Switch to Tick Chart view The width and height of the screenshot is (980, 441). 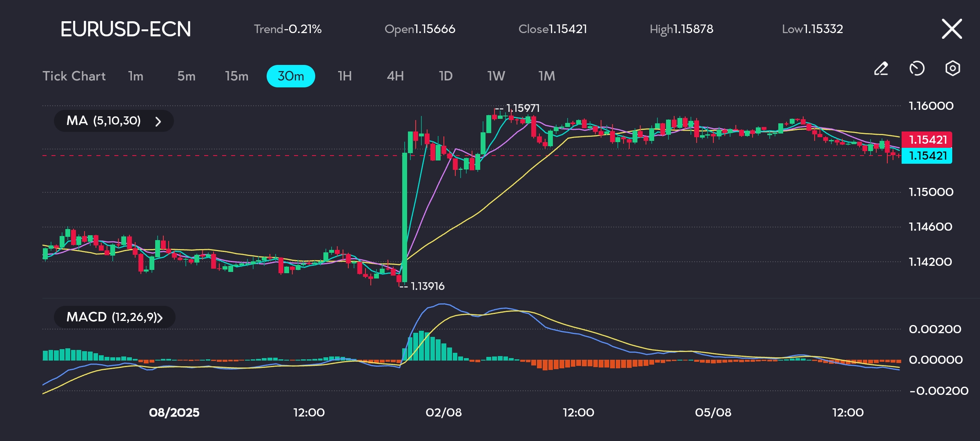[x=74, y=76]
